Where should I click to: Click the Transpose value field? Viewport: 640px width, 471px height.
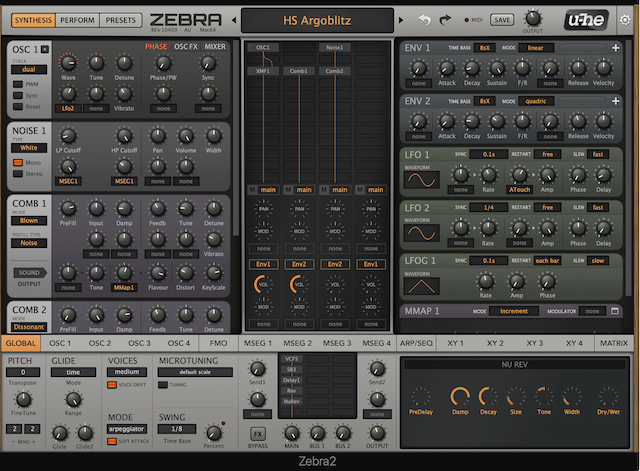point(23,372)
